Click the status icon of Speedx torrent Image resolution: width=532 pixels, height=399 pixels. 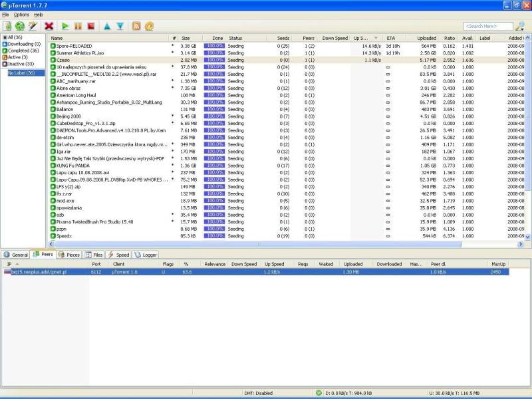pos(53,236)
